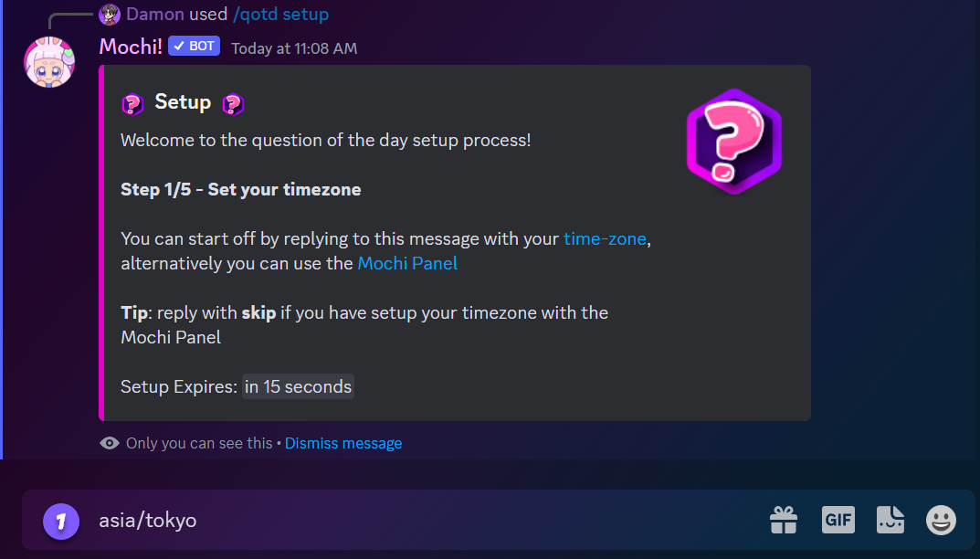Open the gift Nitro icon
This screenshot has width=980, height=559.
[784, 521]
